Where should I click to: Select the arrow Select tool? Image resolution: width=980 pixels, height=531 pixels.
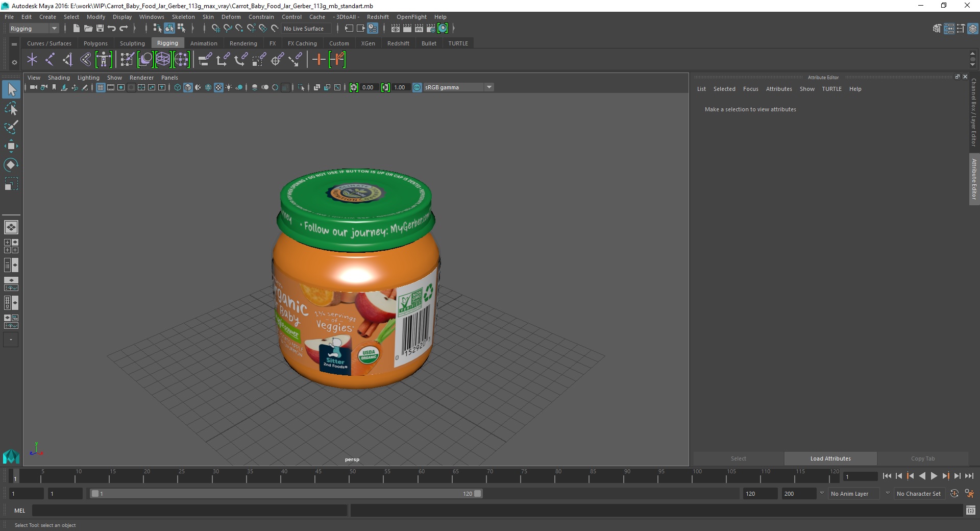click(x=11, y=90)
